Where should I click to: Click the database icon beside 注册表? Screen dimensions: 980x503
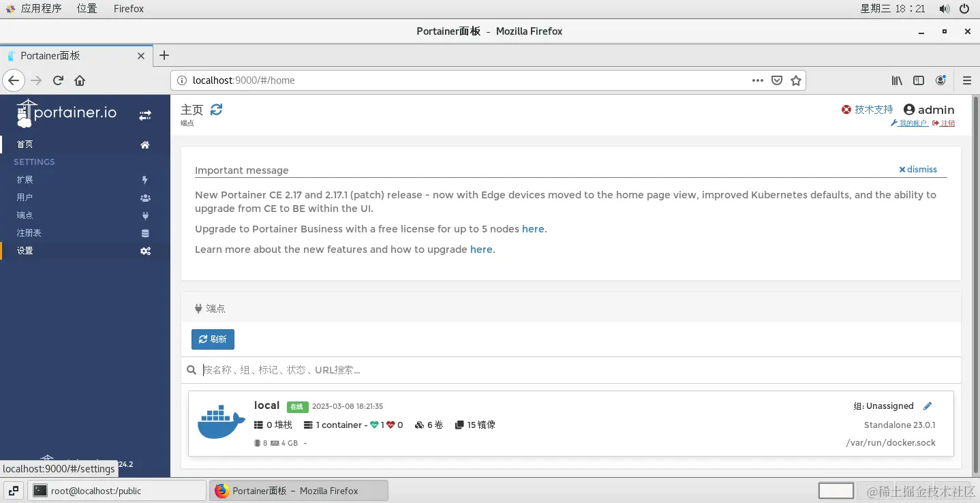pyautogui.click(x=145, y=233)
